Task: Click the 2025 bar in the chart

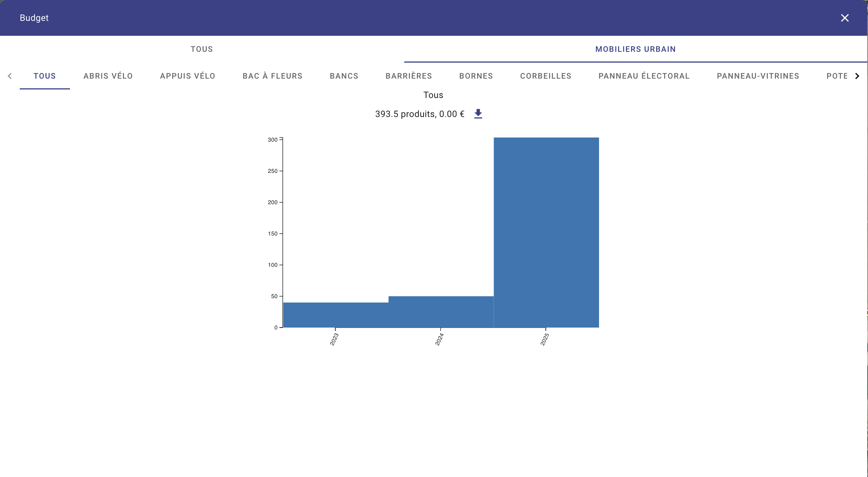Action: pos(546,233)
